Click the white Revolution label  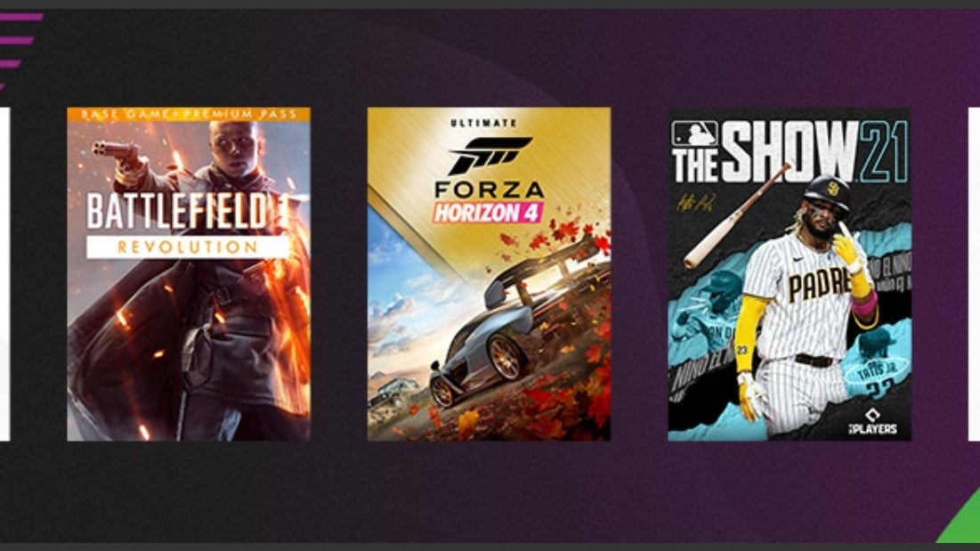188,247
